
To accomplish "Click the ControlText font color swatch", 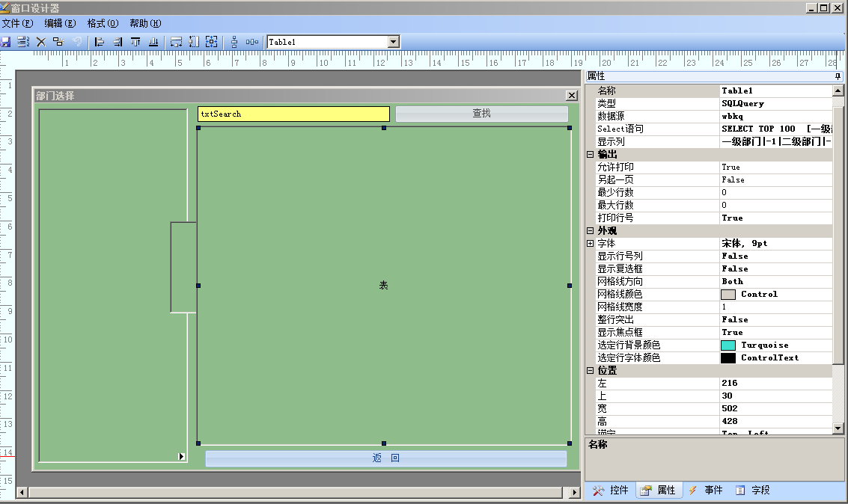I will pyautogui.click(x=728, y=357).
